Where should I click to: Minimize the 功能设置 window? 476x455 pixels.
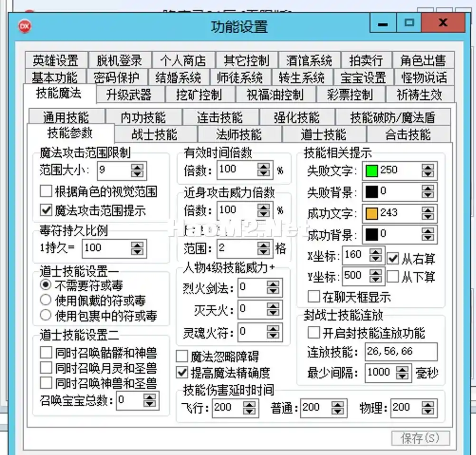(383, 23)
